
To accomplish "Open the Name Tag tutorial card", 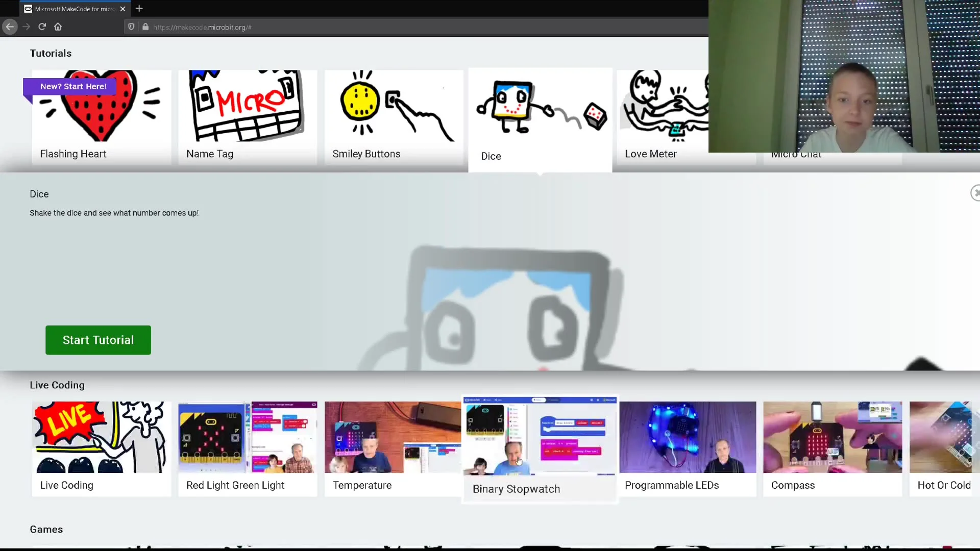I will 248,117.
